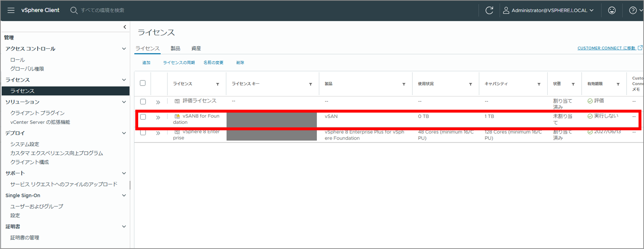
Task: Switch to the 製品 tab
Action: [175, 48]
